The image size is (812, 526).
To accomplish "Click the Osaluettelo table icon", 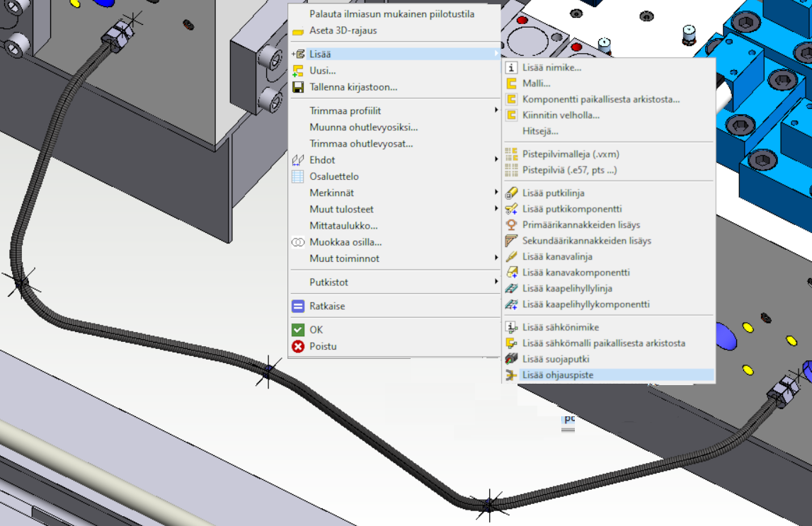I will (298, 176).
